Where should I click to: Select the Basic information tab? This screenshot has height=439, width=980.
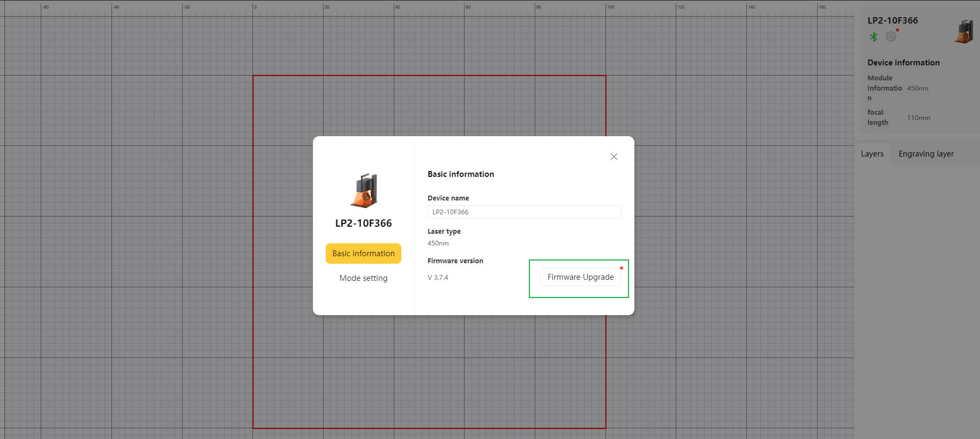363,254
